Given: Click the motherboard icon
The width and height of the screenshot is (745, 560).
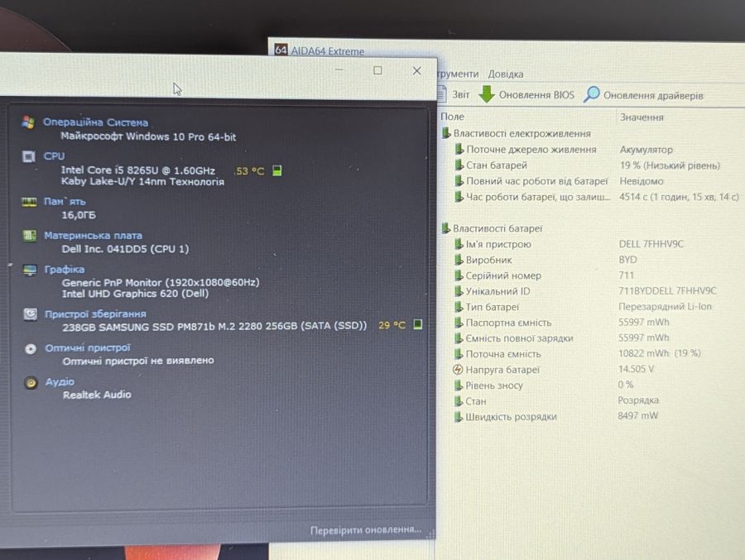Looking at the screenshot, I should [x=30, y=236].
